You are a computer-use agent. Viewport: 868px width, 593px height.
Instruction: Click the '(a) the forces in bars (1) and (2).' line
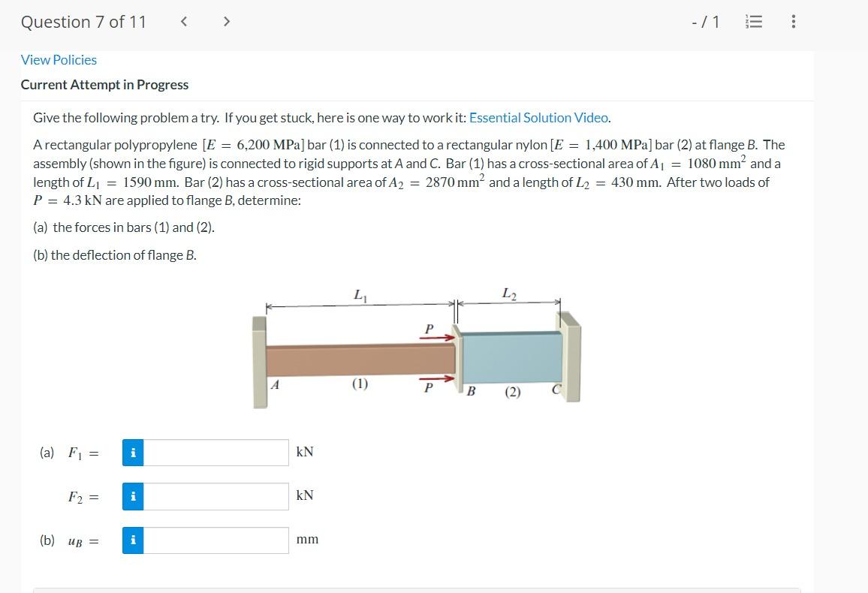pos(124,227)
